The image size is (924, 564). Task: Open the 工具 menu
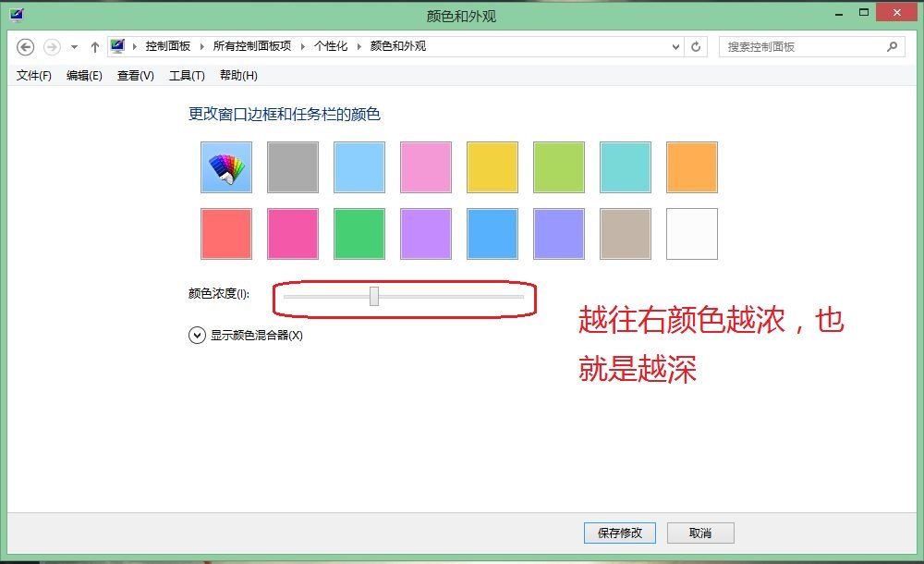coord(187,76)
